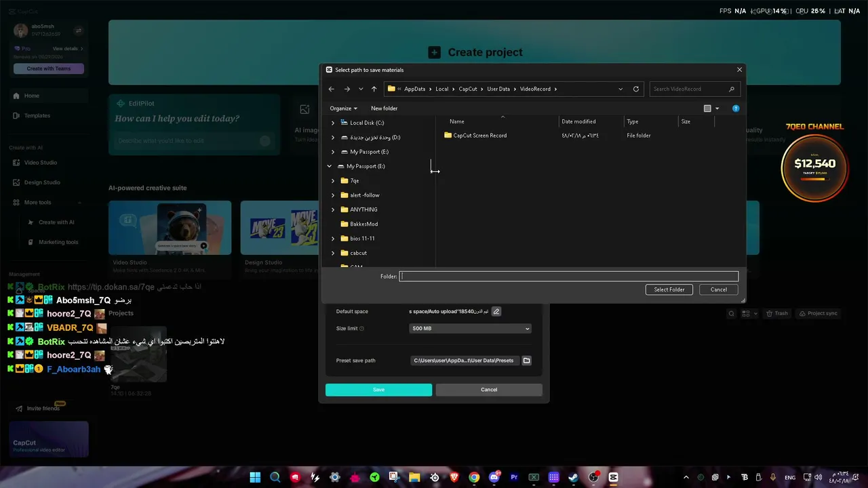Open Video Studio in CapCut sidebar
This screenshot has height=488, width=868.
pos(50,163)
